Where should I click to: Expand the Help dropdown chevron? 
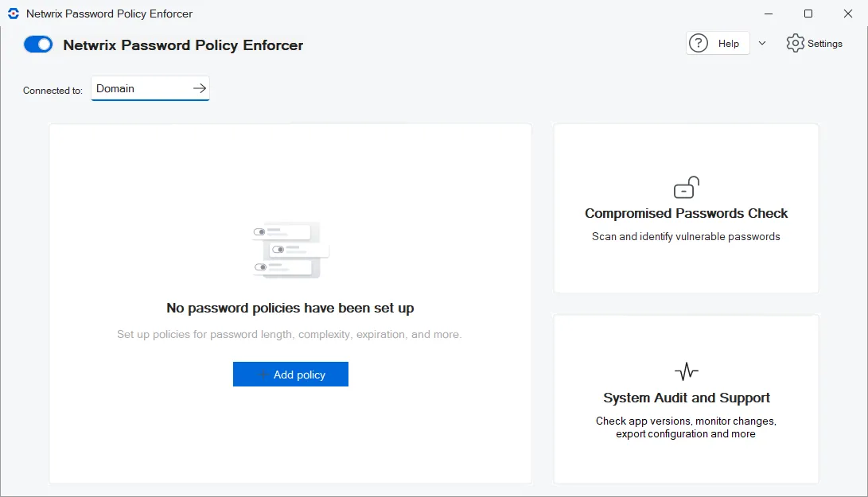(x=762, y=43)
